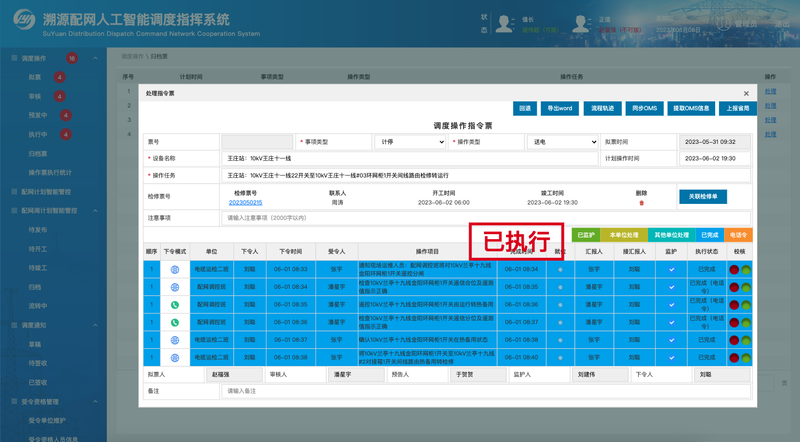
Task: Open 归档票 in the sidebar
Action: 38,154
